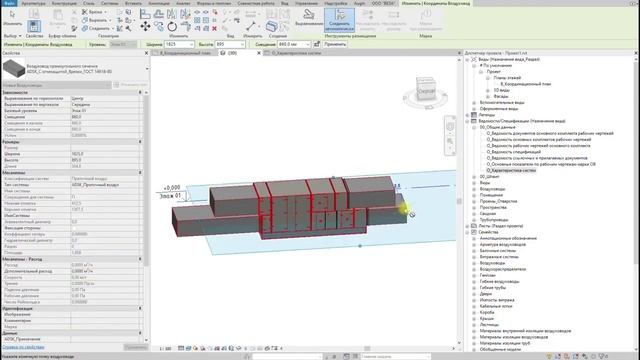This screenshot has height=360, width=640.
Task: Select О_Ведомость спецификаций in project browser
Action: 513,152
